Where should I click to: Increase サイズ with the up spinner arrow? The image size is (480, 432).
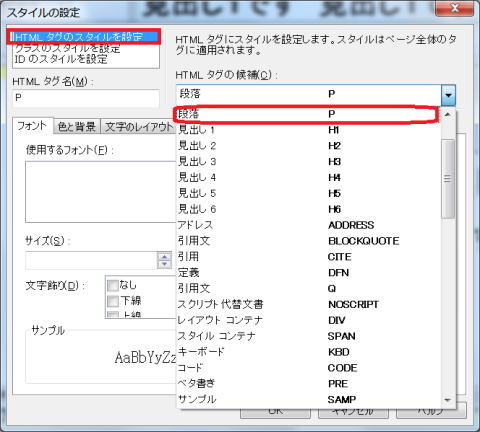coord(164,257)
